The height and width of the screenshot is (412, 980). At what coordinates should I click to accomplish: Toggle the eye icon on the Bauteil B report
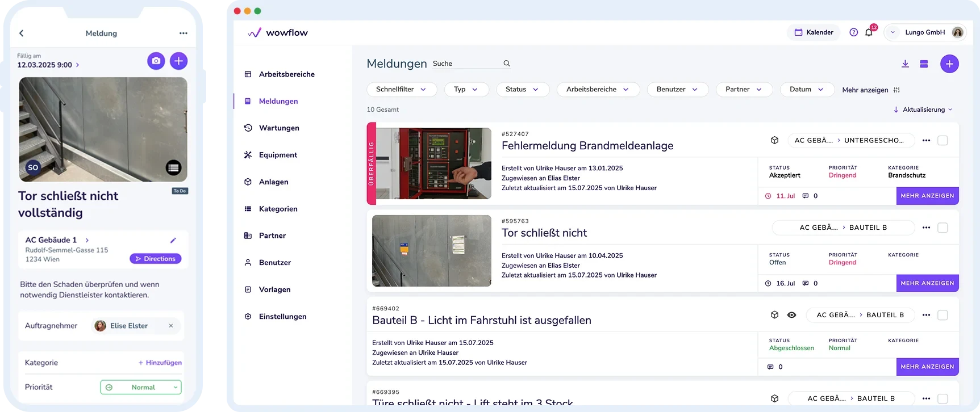[x=791, y=315]
